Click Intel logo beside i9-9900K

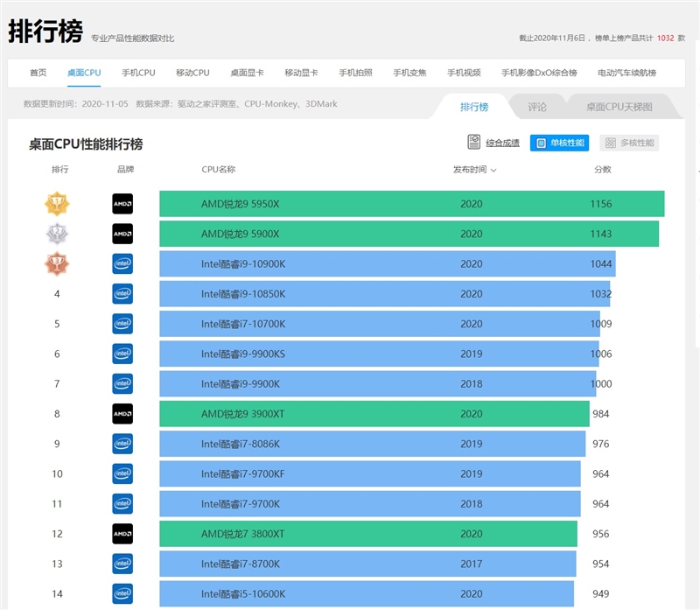(122, 383)
